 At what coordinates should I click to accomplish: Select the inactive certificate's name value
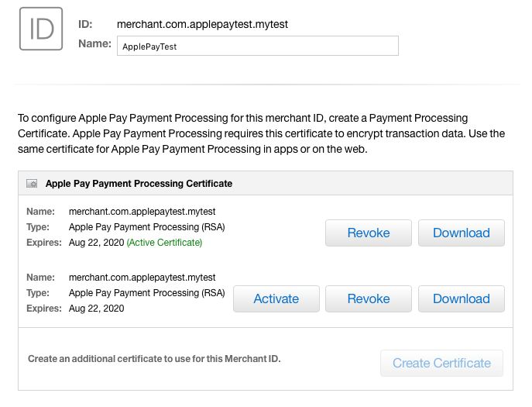pos(142,277)
